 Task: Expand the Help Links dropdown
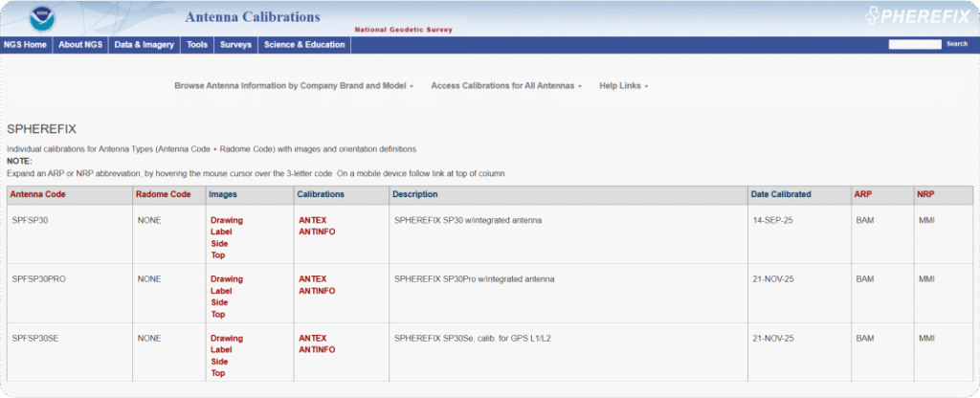(x=623, y=86)
